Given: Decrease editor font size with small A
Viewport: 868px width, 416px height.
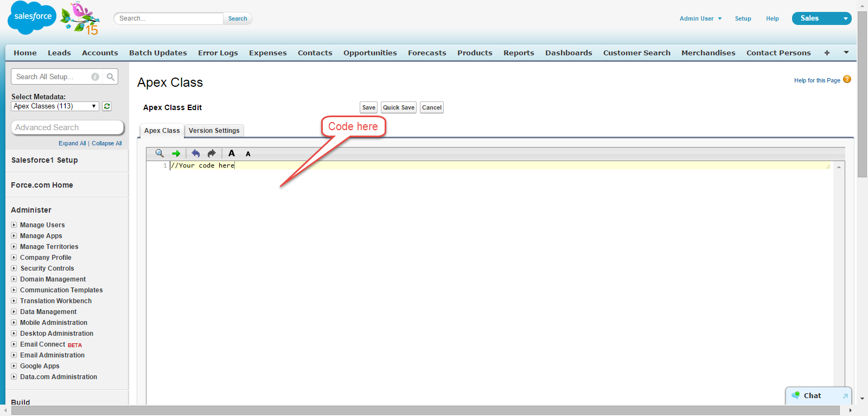Looking at the screenshot, I should tap(248, 154).
